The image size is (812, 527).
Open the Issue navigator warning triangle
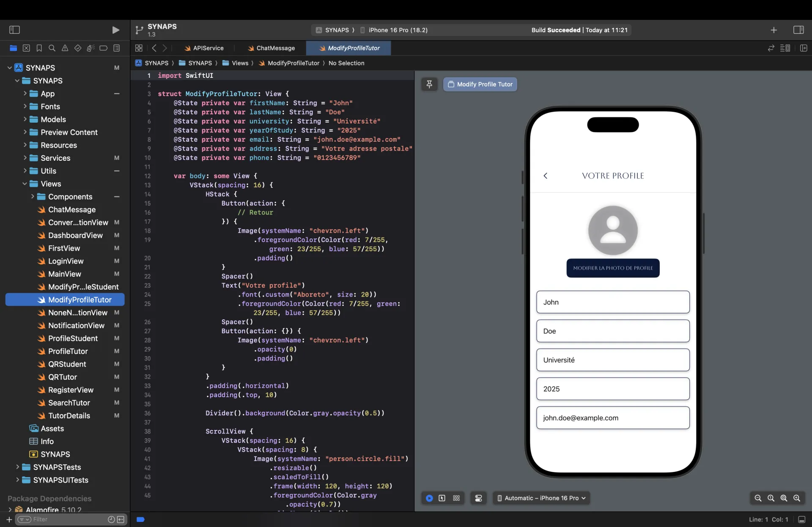(65, 48)
